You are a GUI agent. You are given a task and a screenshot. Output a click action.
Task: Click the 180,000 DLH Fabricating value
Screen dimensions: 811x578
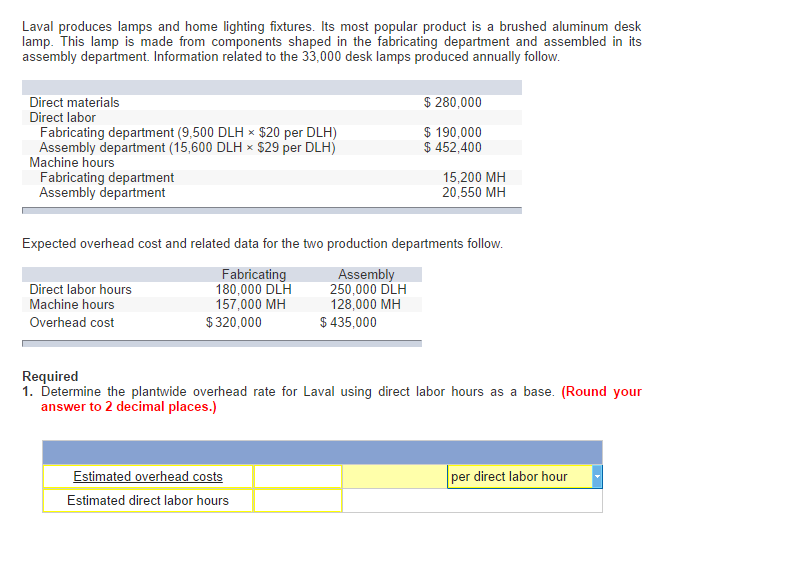(253, 290)
